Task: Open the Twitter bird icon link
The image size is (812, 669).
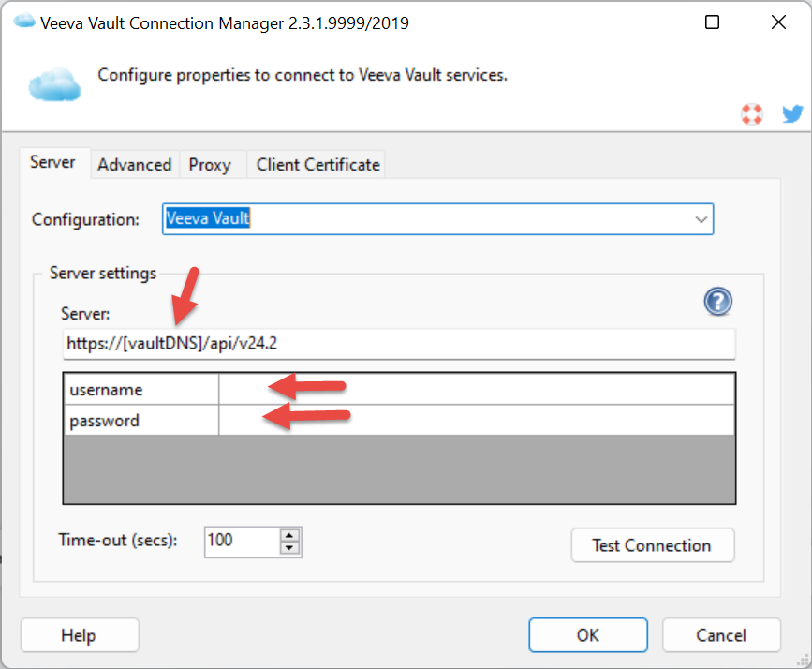Action: pos(792,113)
